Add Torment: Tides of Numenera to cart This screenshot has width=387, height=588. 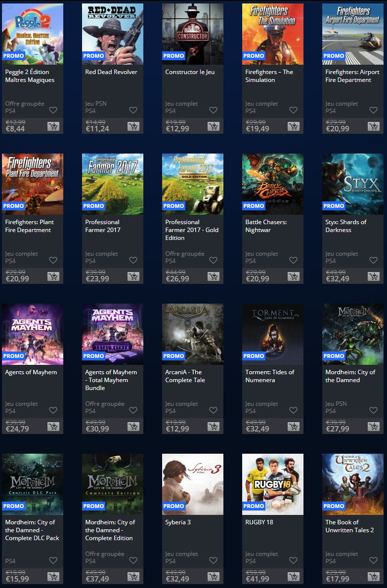pyautogui.click(x=293, y=427)
